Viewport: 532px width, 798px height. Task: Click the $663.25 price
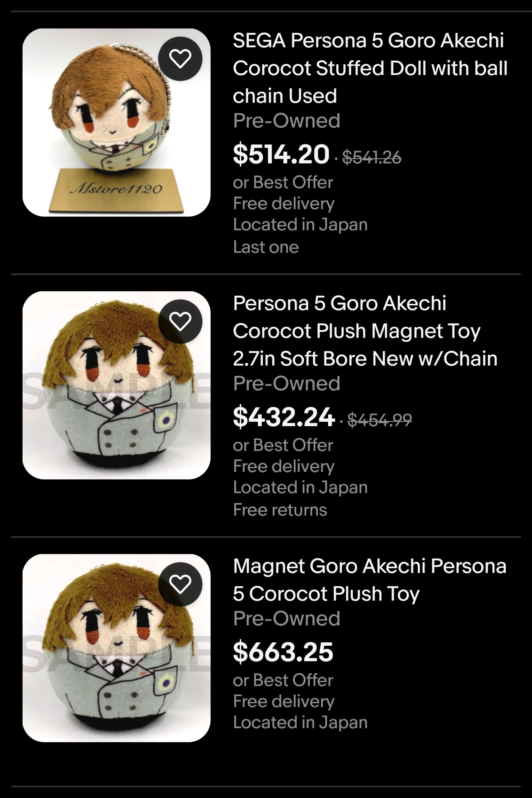click(x=283, y=652)
